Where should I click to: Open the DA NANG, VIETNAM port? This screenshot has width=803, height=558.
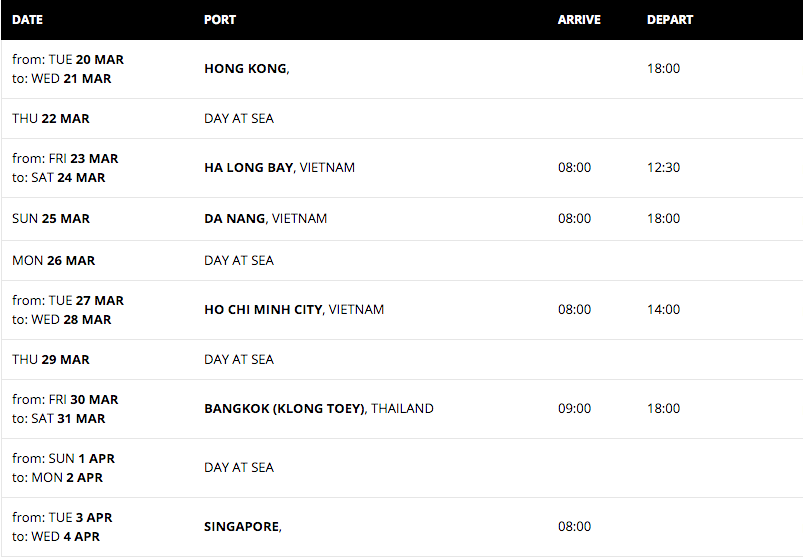265,219
